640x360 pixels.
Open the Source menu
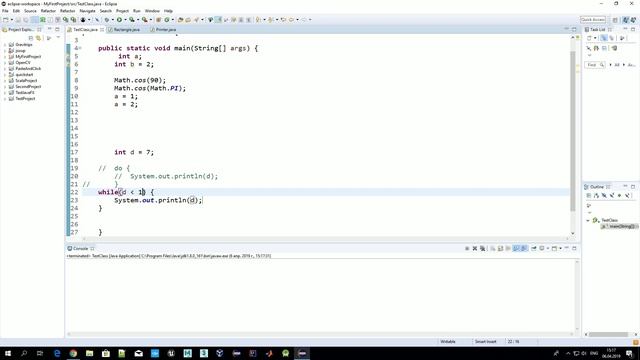[x=30, y=11]
